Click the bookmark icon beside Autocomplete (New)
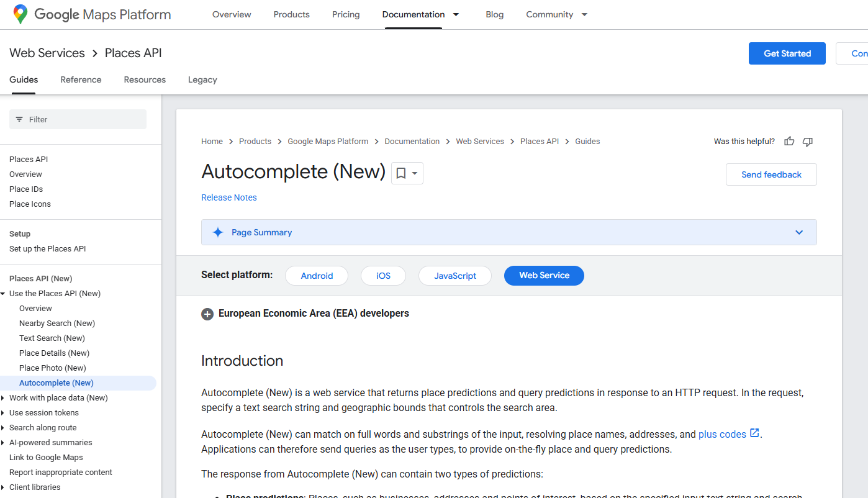The image size is (868, 498). pyautogui.click(x=400, y=173)
